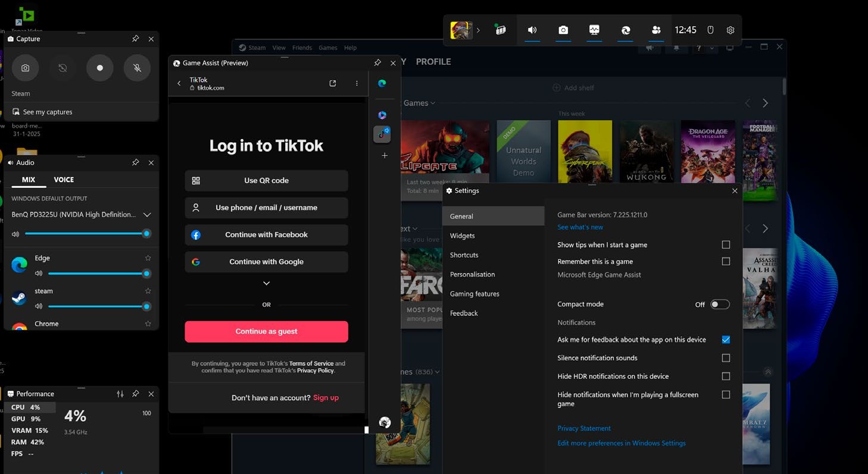Toggle Compact mode switch
Image resolution: width=868 pixels, height=474 pixels.
pos(720,304)
